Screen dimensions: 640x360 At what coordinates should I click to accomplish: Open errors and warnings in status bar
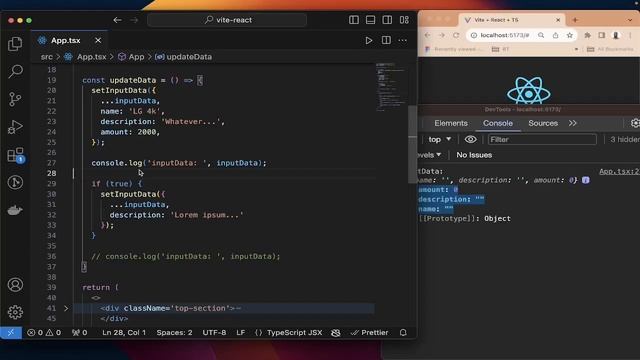click(44, 333)
